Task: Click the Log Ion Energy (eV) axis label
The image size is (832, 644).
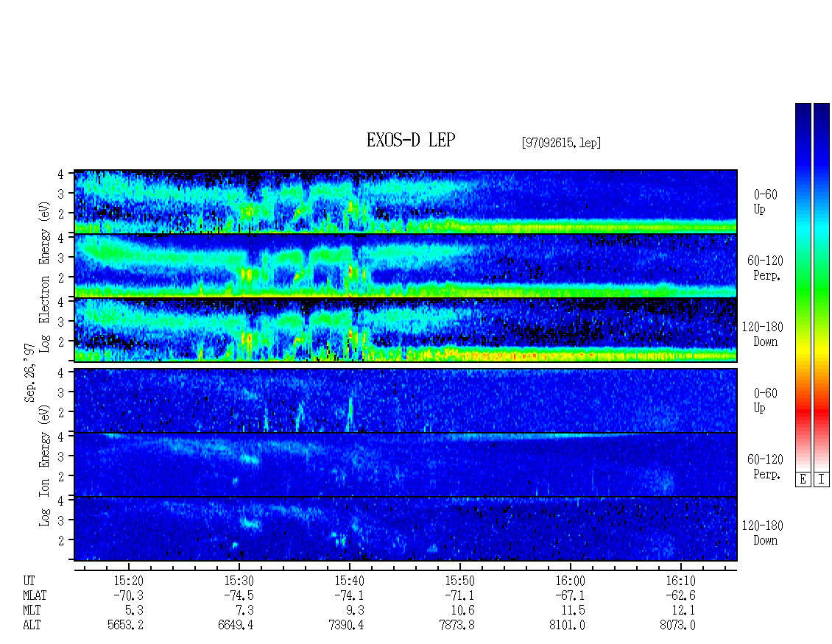Action: pyautogui.click(x=45, y=465)
